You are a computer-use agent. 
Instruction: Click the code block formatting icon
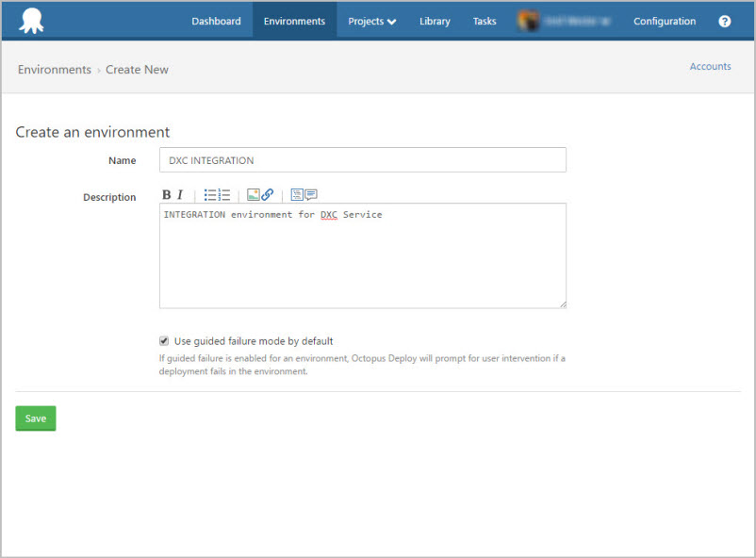[x=297, y=195]
